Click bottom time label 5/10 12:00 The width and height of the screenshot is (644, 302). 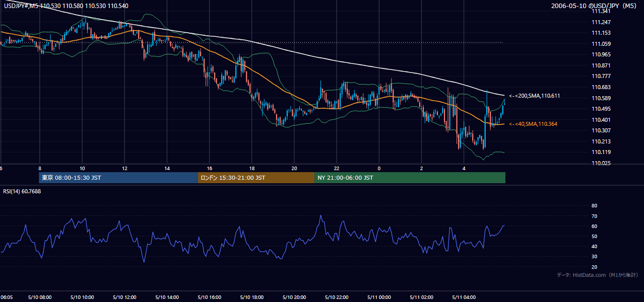[124, 297]
